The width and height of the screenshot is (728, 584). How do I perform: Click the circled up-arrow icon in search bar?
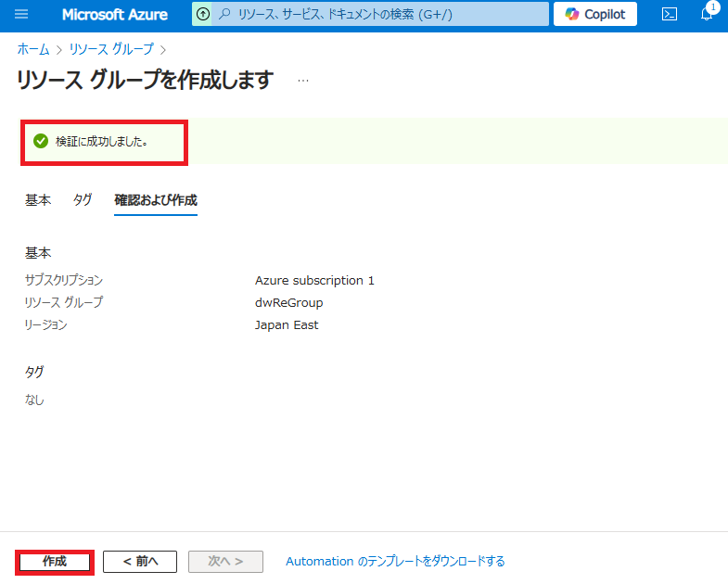click(x=203, y=15)
